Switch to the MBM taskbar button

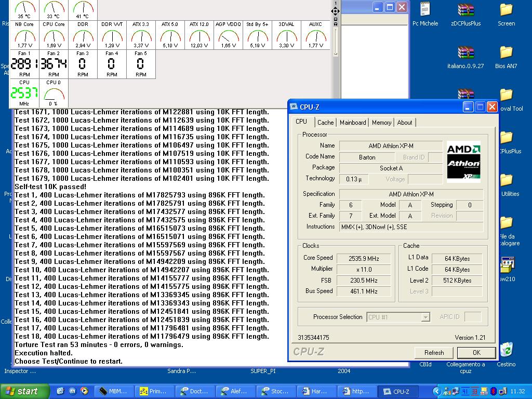114,391
